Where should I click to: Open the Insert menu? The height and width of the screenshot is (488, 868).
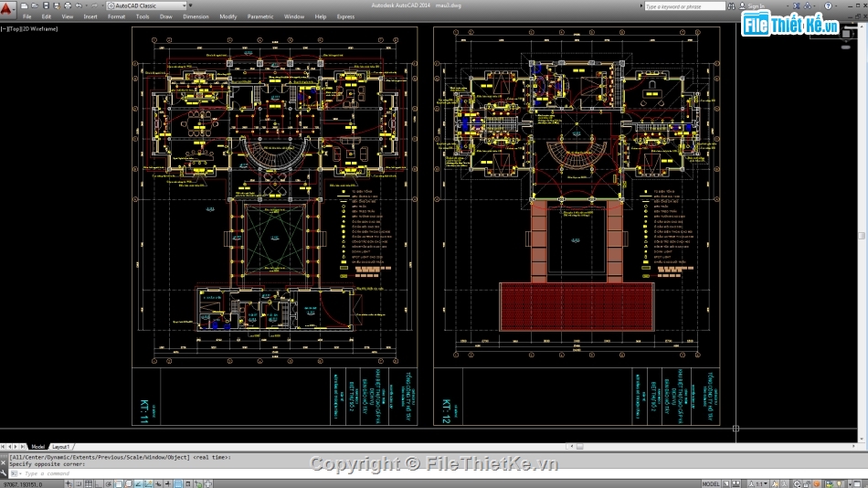click(90, 16)
